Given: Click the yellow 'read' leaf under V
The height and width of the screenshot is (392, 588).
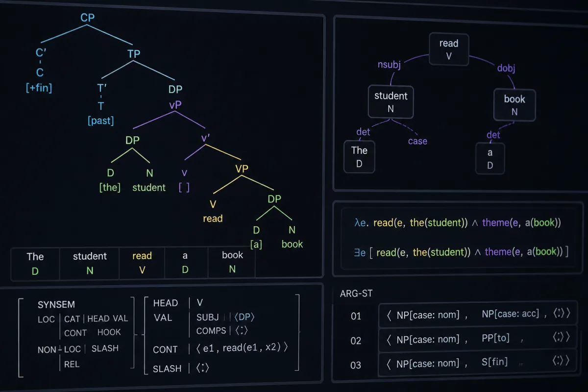Looking at the screenshot, I should click(213, 219).
